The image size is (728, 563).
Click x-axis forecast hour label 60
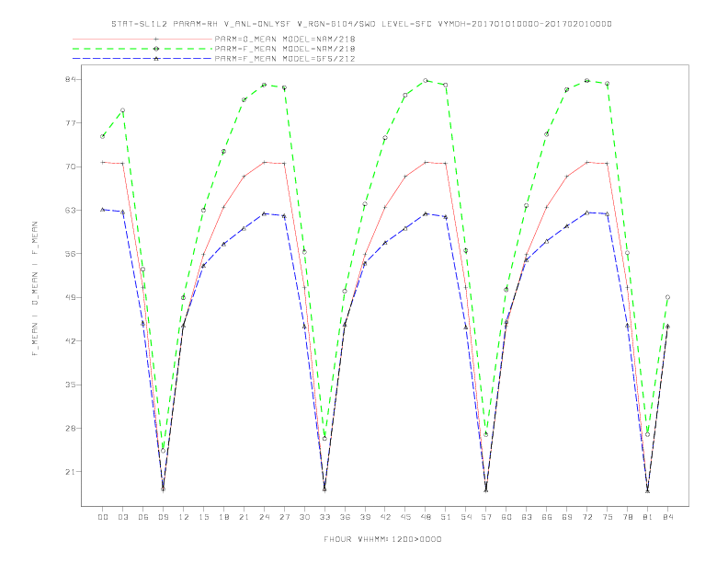(x=506, y=517)
